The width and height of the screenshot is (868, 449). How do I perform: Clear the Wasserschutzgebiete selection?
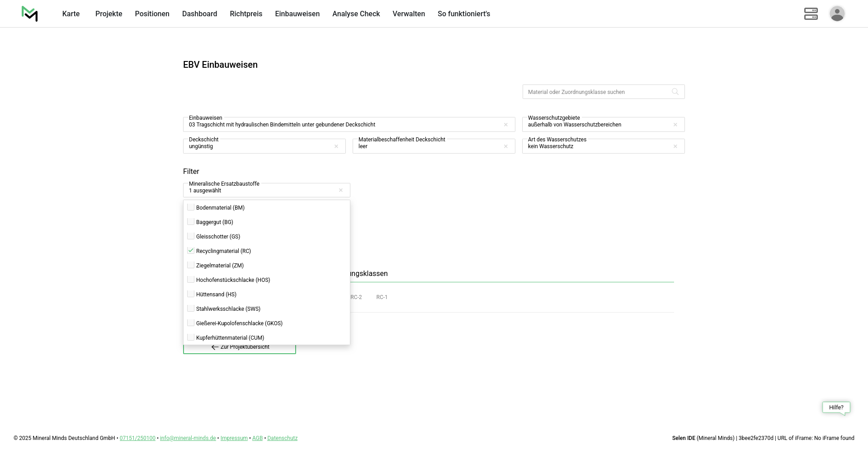click(x=675, y=125)
